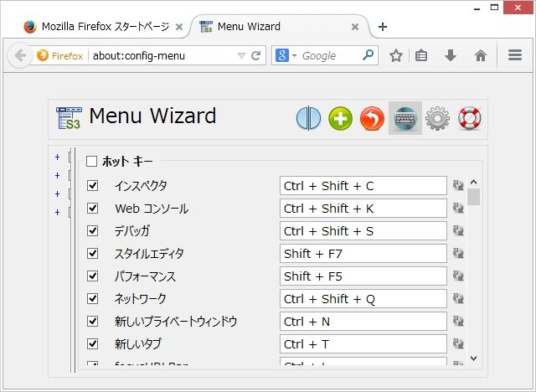Reset hotkey for パフォーマンス row
536x392 pixels.
(458, 276)
